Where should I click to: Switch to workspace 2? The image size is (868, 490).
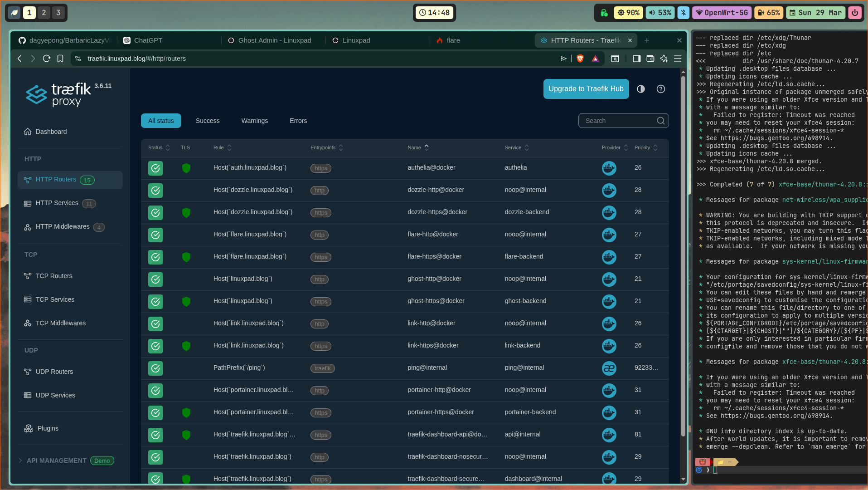click(44, 13)
